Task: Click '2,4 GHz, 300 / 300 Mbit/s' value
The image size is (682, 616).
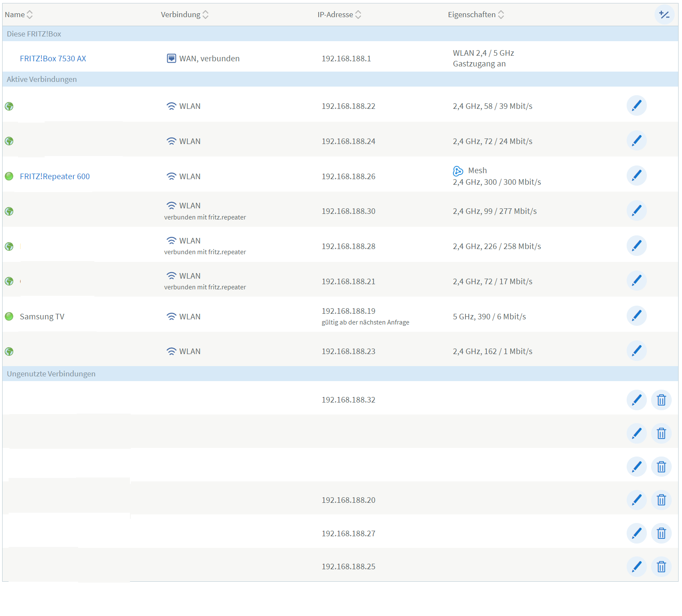Action: 497,182
